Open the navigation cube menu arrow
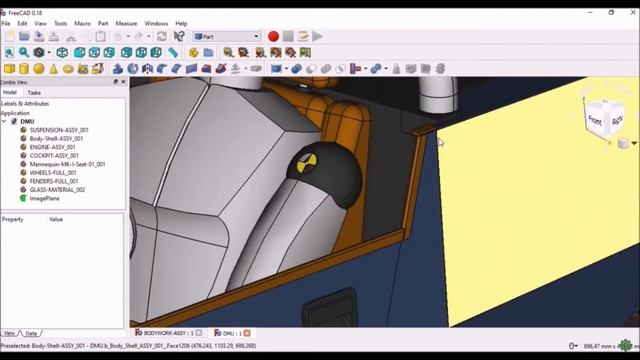This screenshot has height=360, width=640. pos(633,143)
